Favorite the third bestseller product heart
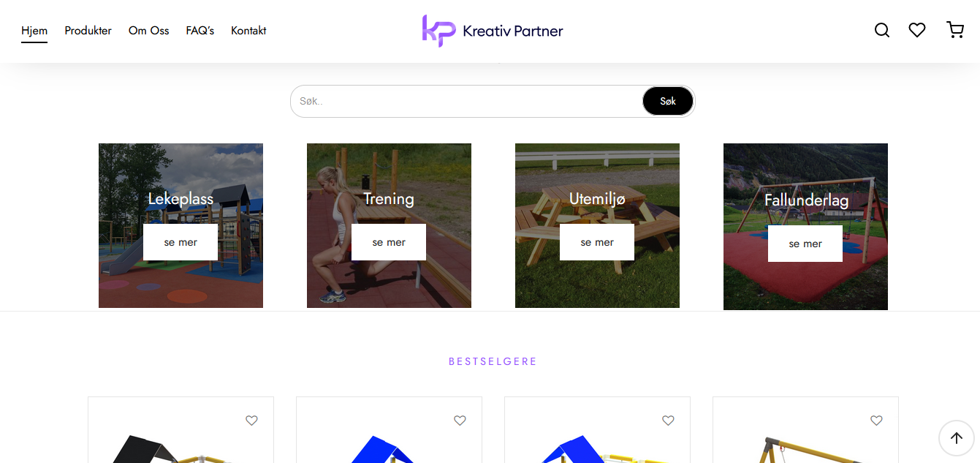980x463 pixels. (668, 421)
